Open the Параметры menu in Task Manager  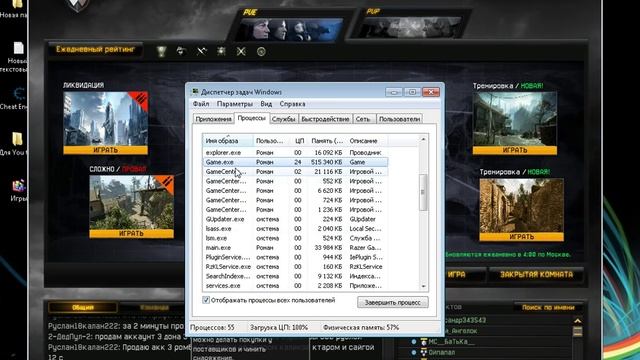pyautogui.click(x=235, y=104)
